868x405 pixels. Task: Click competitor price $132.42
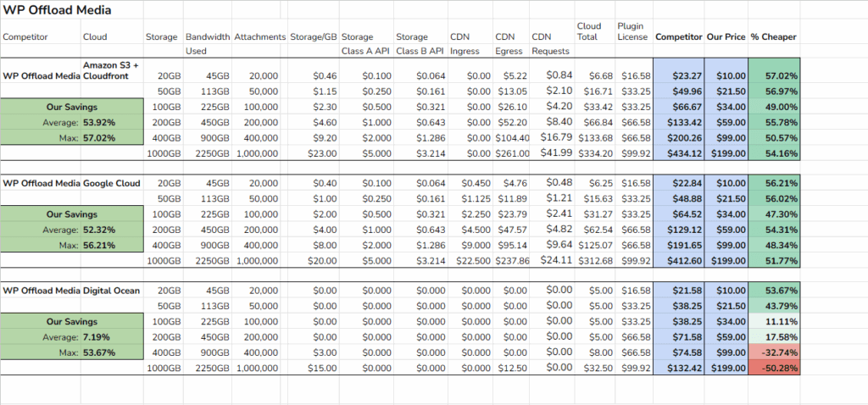pyautogui.click(x=679, y=368)
